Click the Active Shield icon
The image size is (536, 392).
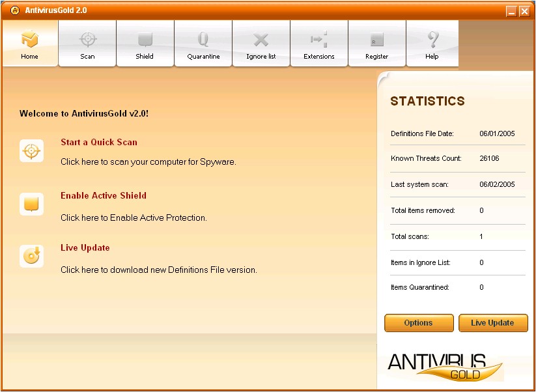click(x=31, y=204)
